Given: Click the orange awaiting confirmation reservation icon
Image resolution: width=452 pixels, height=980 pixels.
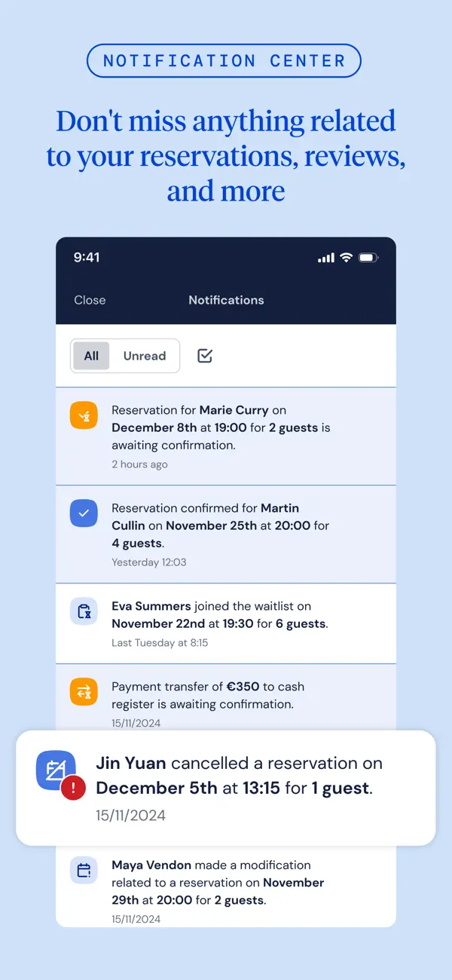Looking at the screenshot, I should click(84, 415).
